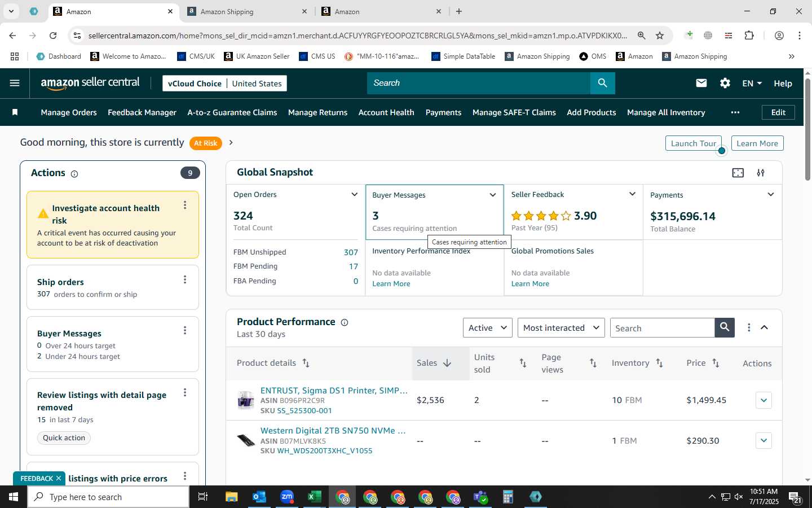The image size is (812, 508).
Task: Click the search magnifier button in header
Action: [x=603, y=83]
